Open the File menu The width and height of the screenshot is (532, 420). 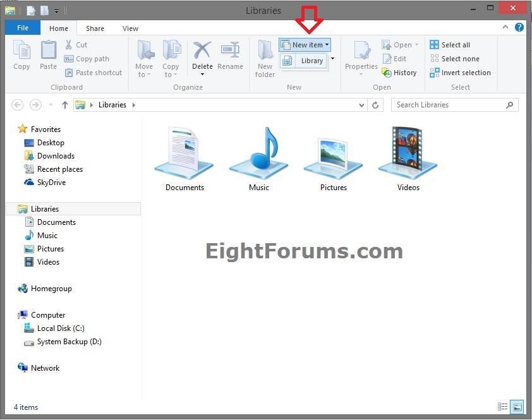(x=22, y=28)
